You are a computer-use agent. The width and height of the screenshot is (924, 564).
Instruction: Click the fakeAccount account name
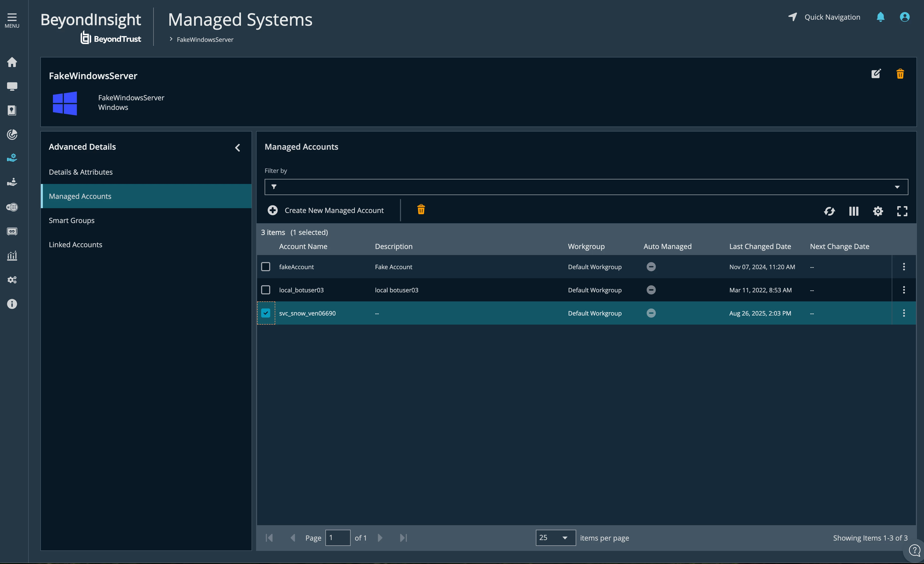pyautogui.click(x=296, y=267)
